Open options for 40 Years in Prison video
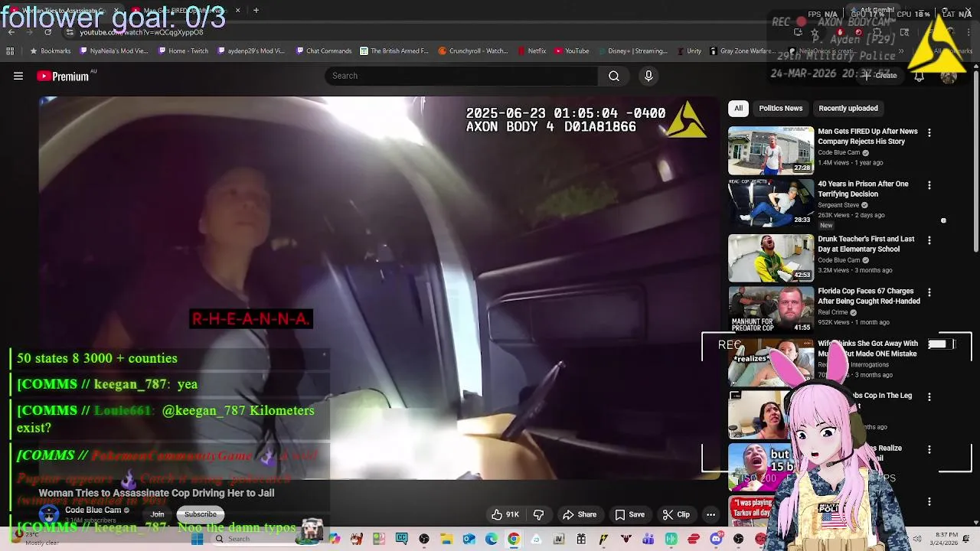Screen dimensions: 980x551 pyautogui.click(x=929, y=185)
